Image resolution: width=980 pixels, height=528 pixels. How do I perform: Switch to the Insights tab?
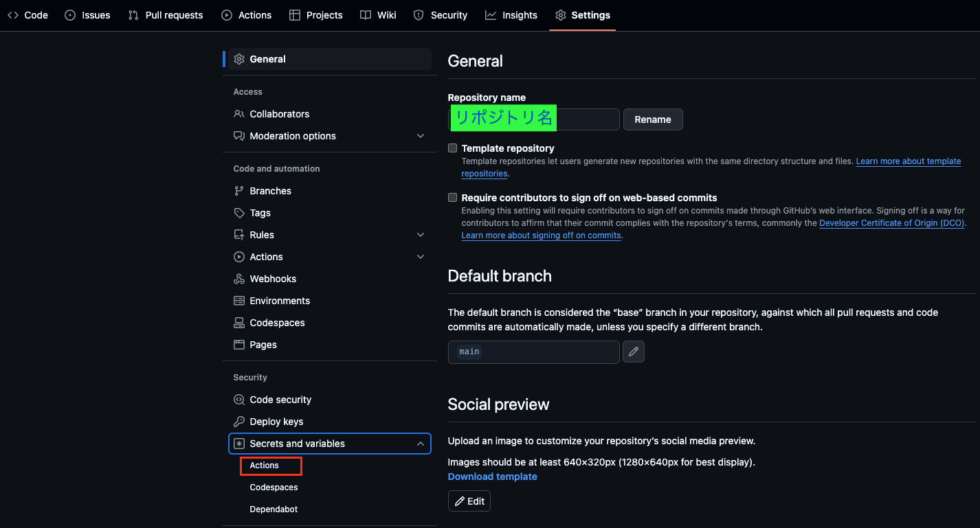pos(511,15)
